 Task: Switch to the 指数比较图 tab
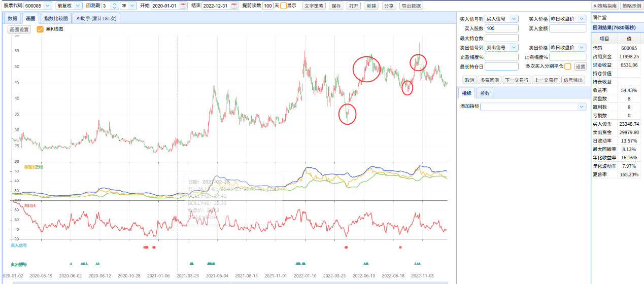coord(56,18)
